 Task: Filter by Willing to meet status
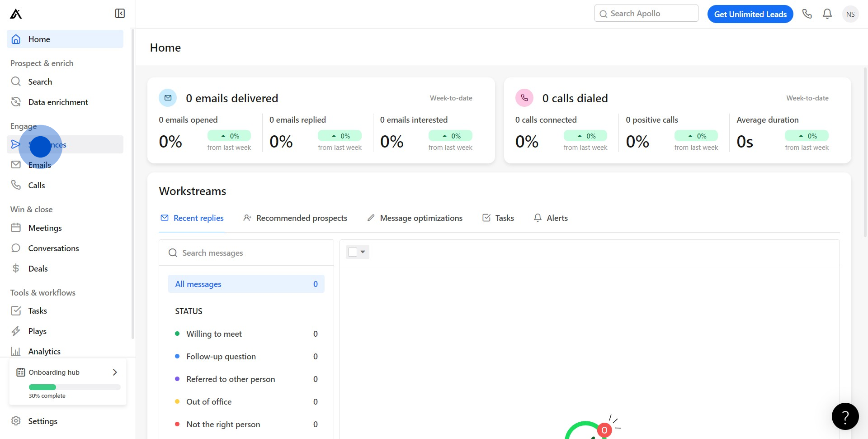(x=214, y=334)
